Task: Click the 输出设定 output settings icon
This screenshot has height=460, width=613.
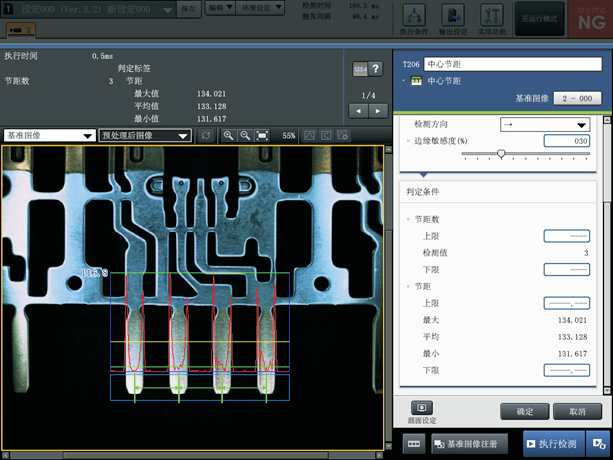Action: click(x=453, y=14)
